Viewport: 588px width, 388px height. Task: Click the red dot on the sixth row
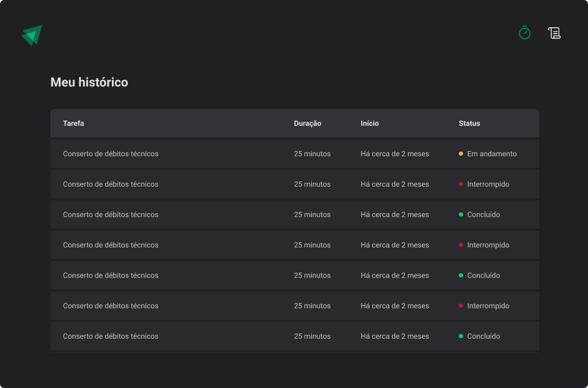[x=460, y=306]
